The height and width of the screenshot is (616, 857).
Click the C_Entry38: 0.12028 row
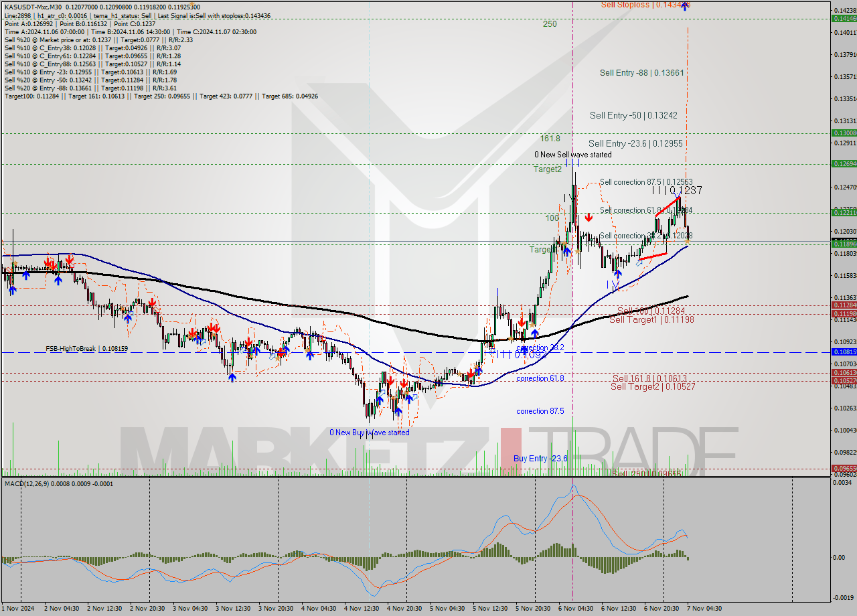point(92,48)
